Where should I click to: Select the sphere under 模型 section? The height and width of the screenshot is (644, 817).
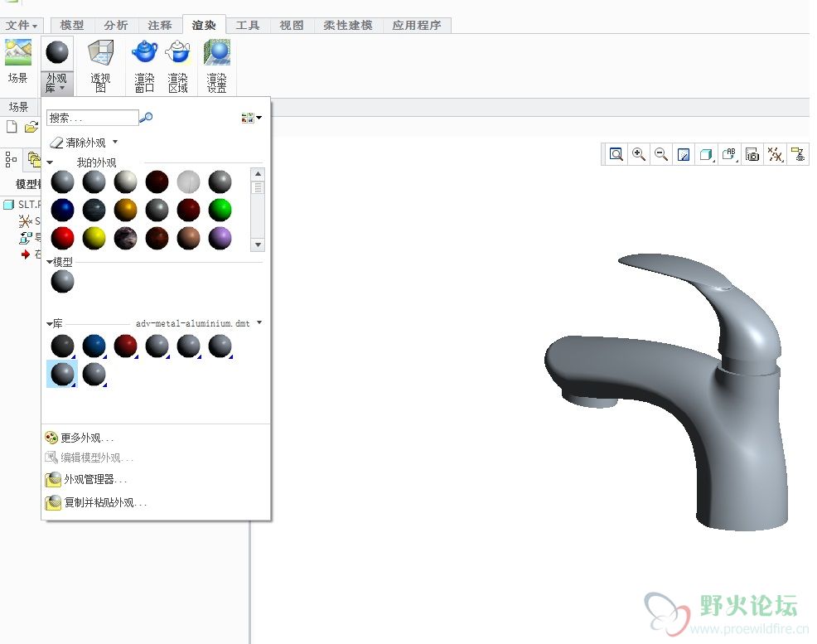click(x=62, y=281)
